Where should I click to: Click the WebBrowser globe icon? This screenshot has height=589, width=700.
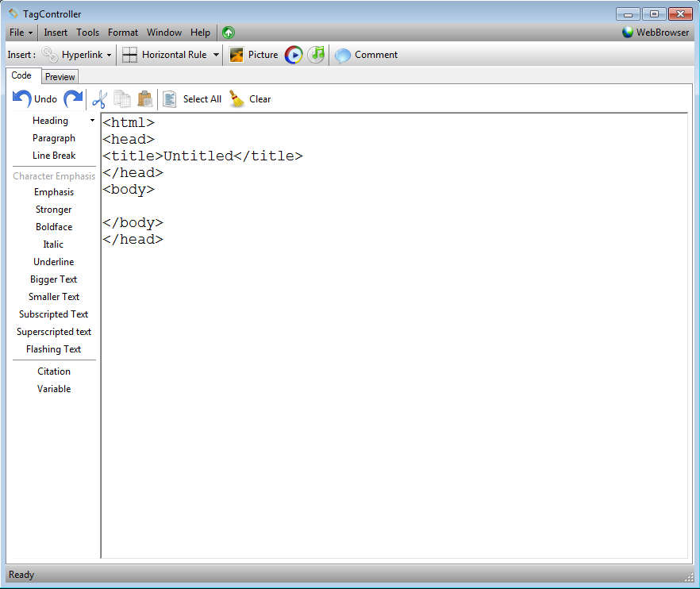(x=628, y=33)
